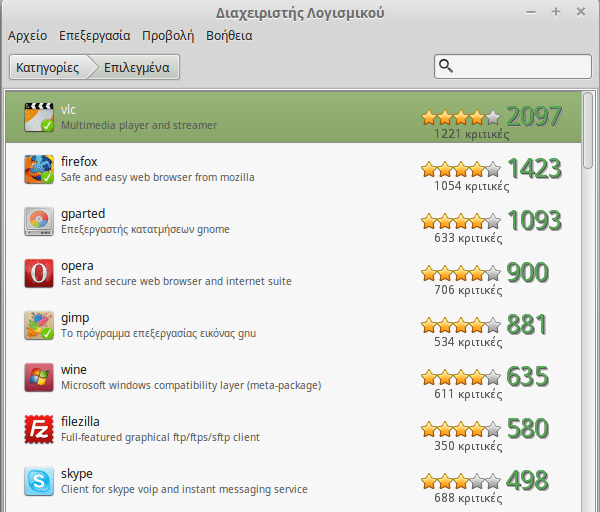Click the star rating for firefox
600x512 pixels.
[461, 169]
